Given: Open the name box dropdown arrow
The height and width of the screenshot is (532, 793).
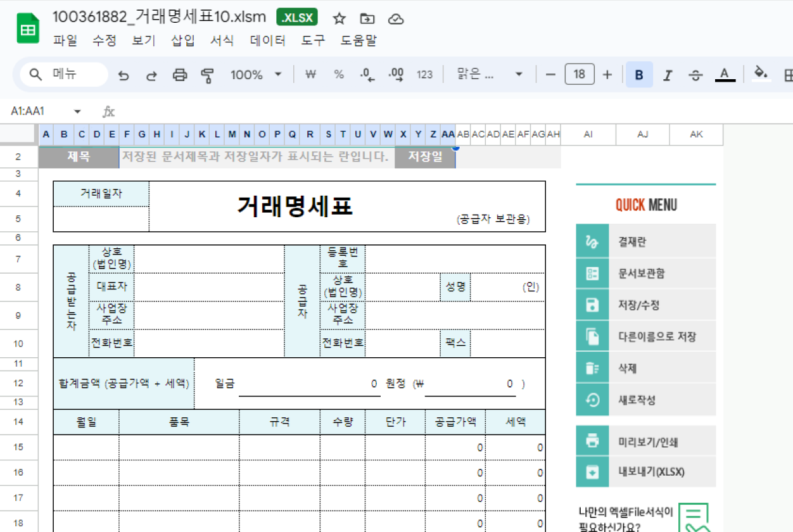Looking at the screenshot, I should click(77, 111).
